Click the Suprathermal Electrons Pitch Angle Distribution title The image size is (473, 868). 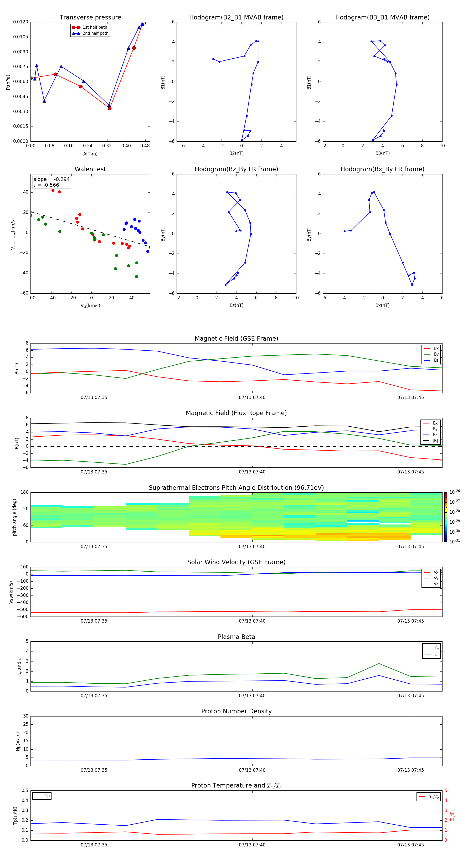pyautogui.click(x=236, y=488)
